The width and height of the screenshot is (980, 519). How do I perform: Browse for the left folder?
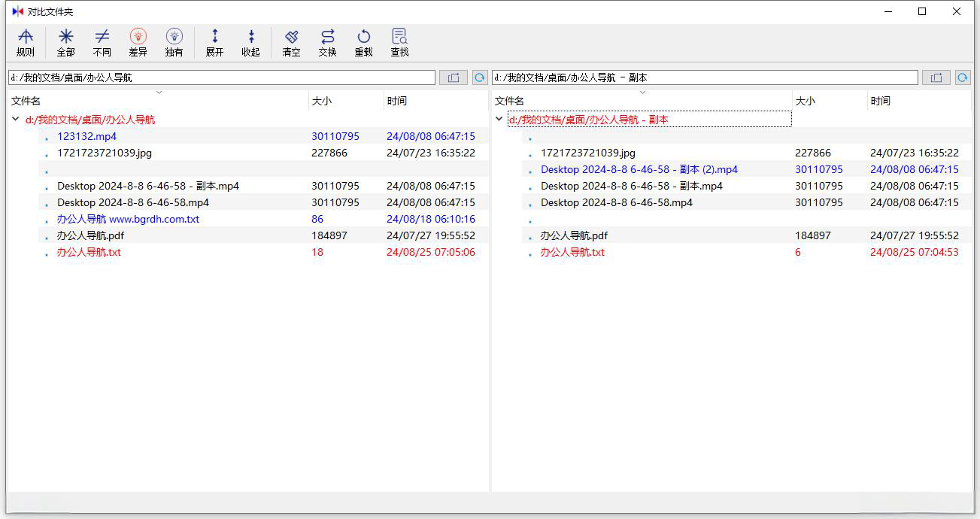[x=453, y=77]
